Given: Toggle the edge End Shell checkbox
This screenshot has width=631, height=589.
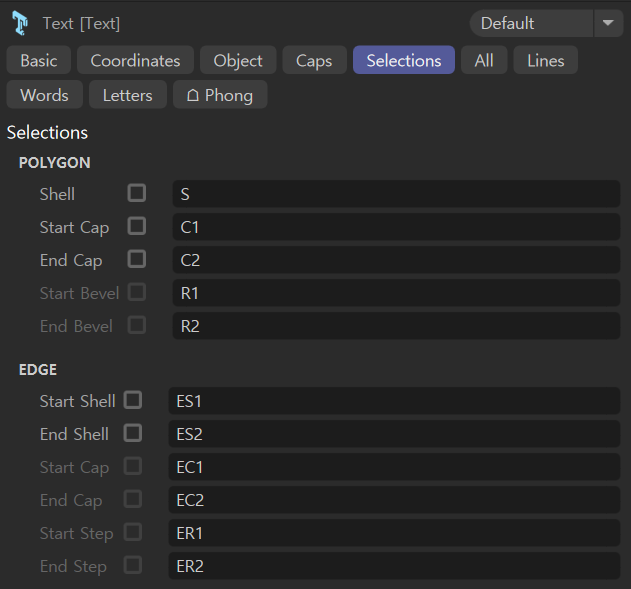Looking at the screenshot, I should click(133, 433).
